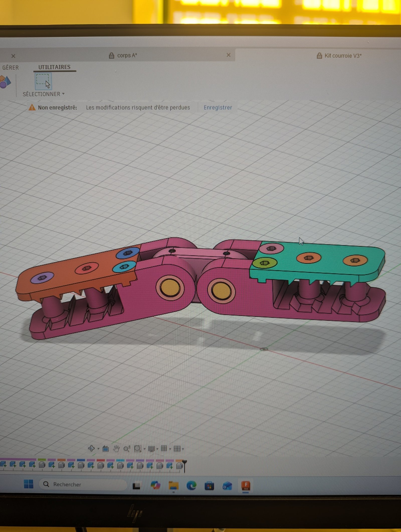Select timeline feature under the green bar
This screenshot has width=401, height=532.
(42, 465)
